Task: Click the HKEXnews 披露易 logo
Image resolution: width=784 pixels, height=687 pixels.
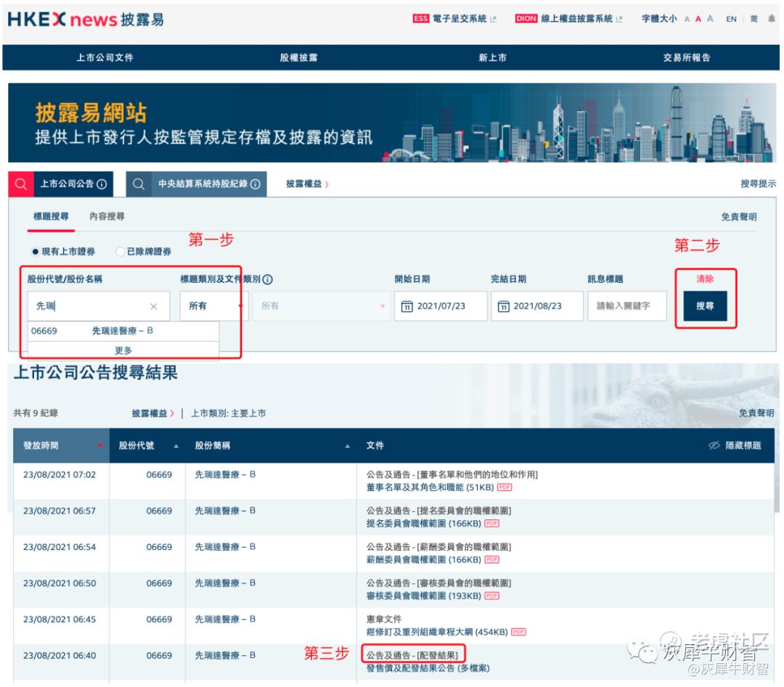Action: pyautogui.click(x=86, y=20)
